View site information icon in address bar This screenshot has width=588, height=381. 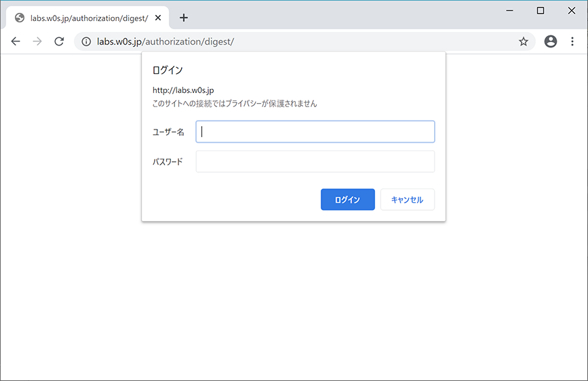(x=86, y=41)
